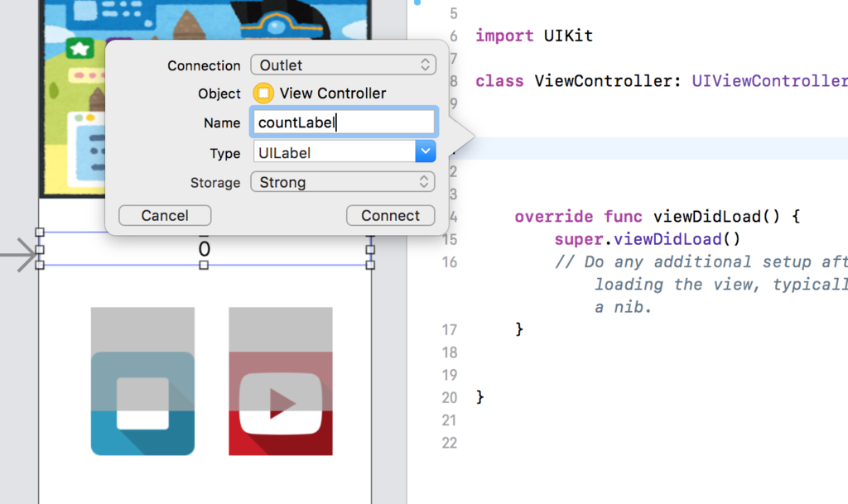This screenshot has width=848, height=504.
Task: Click line number 20 in gutter
Action: tap(449, 397)
